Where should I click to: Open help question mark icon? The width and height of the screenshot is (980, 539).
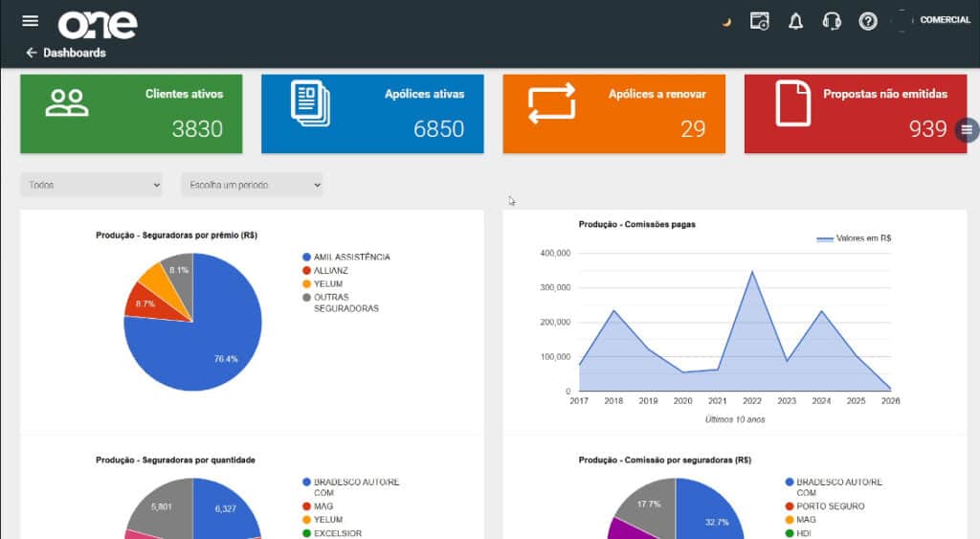point(867,21)
